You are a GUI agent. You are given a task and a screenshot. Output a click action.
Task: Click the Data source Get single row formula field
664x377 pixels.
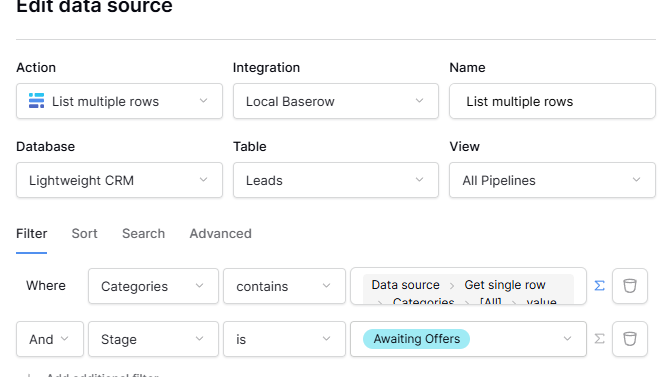tap(468, 286)
